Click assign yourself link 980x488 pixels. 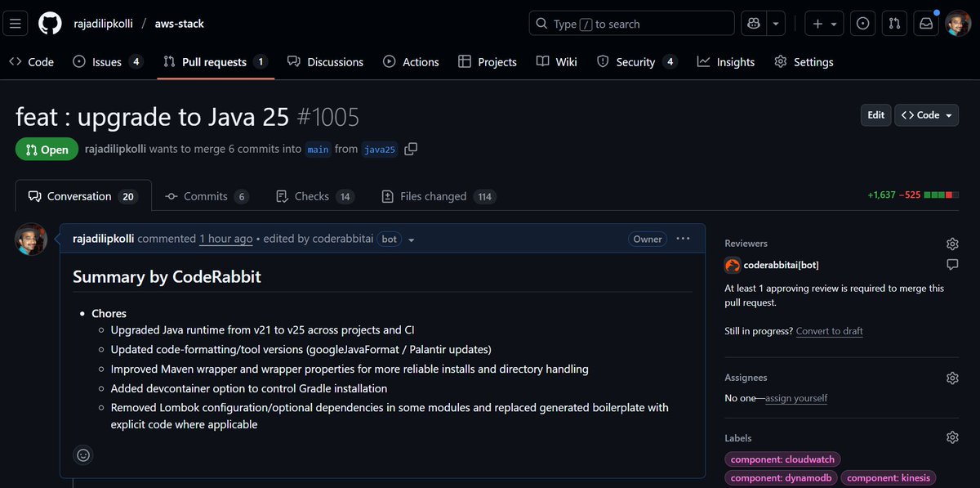(x=795, y=398)
